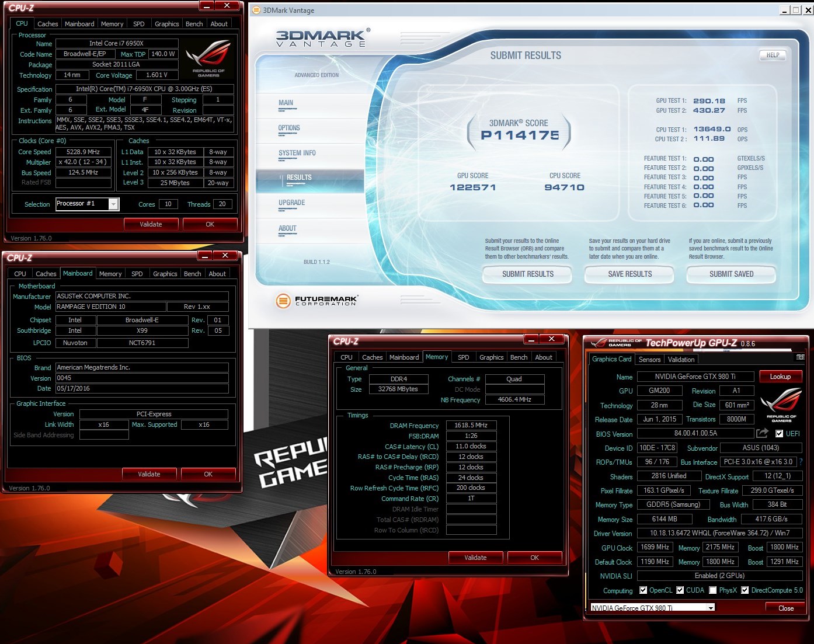Open SYSTEM INFO section in 3DMark Vantage
Screen dimensions: 814x644
point(297,154)
